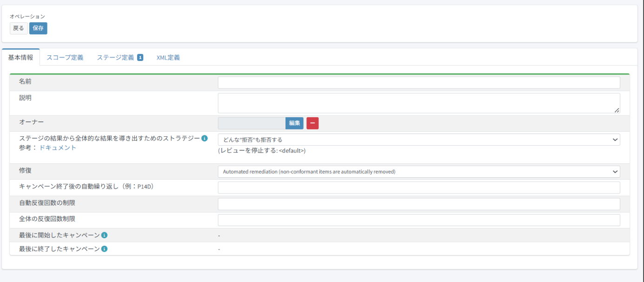Switch to 基本情報 tab
This screenshot has height=282, width=644.
tap(21, 58)
